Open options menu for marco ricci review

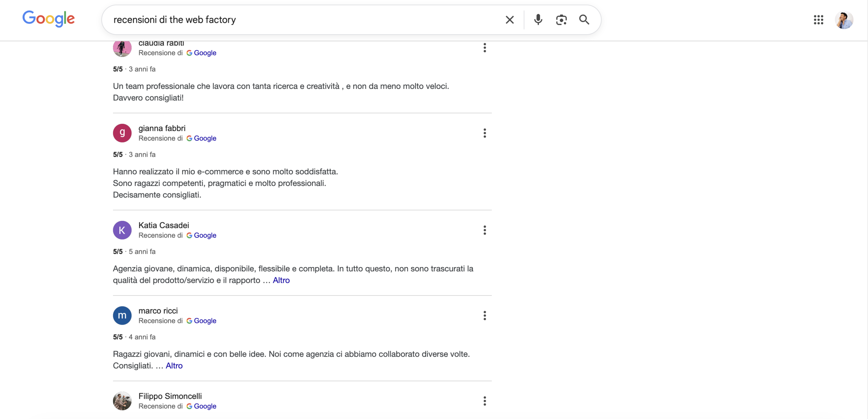click(485, 316)
